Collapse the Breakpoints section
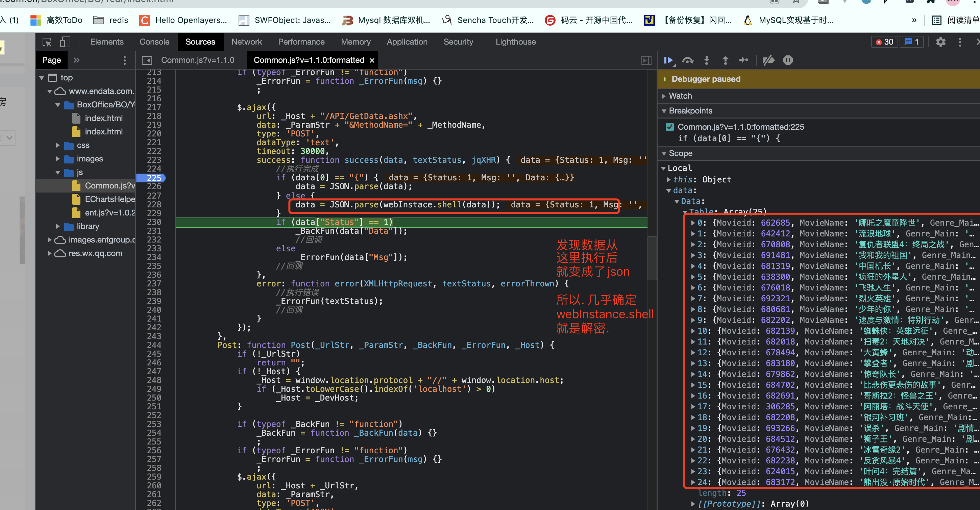This screenshot has width=980, height=510. (664, 111)
